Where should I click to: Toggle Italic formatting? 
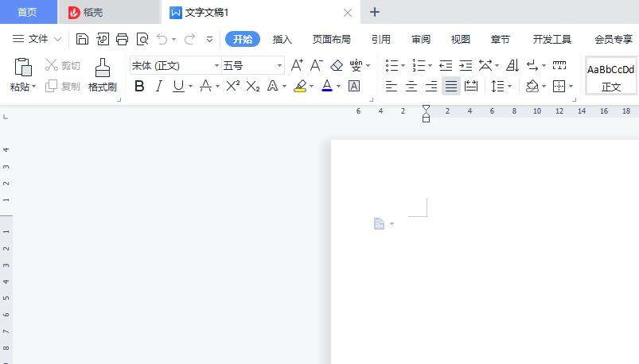click(159, 86)
